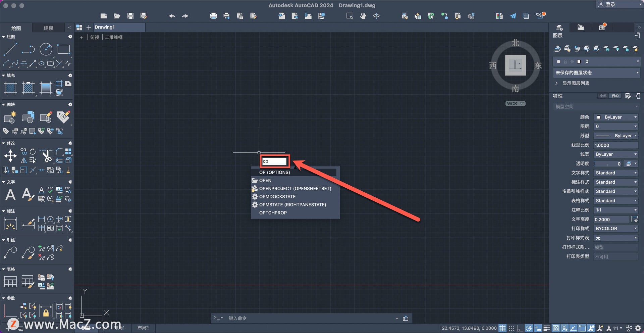Open the 线型 ByLayer dropdown
Viewport: 644px width, 333px height.
pyautogui.click(x=616, y=136)
